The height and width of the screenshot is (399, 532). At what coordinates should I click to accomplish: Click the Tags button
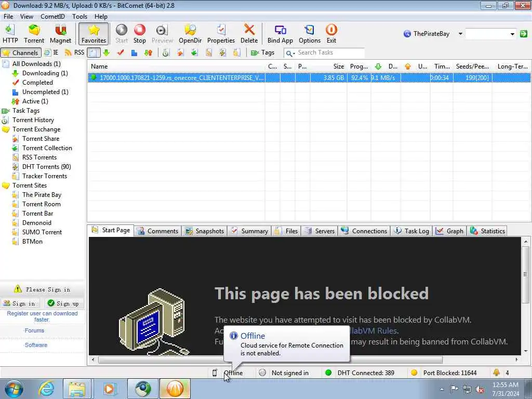click(262, 52)
